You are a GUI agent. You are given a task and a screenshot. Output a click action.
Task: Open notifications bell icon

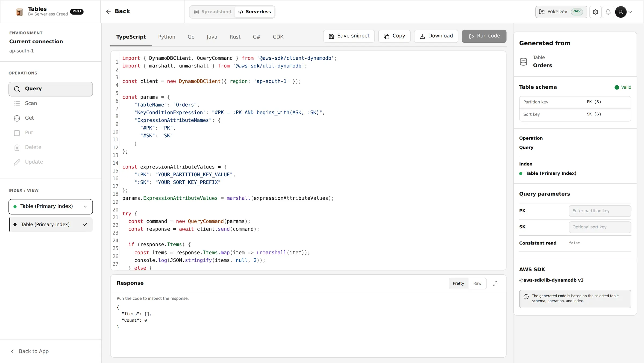coord(608,12)
